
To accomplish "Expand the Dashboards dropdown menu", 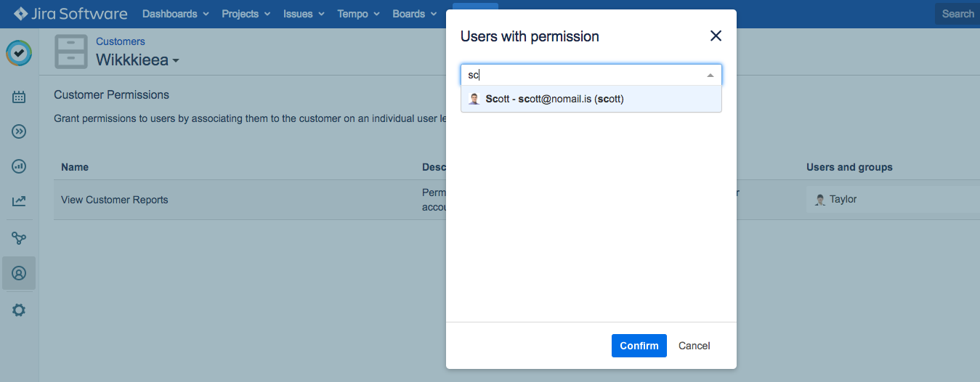I will [x=175, y=14].
